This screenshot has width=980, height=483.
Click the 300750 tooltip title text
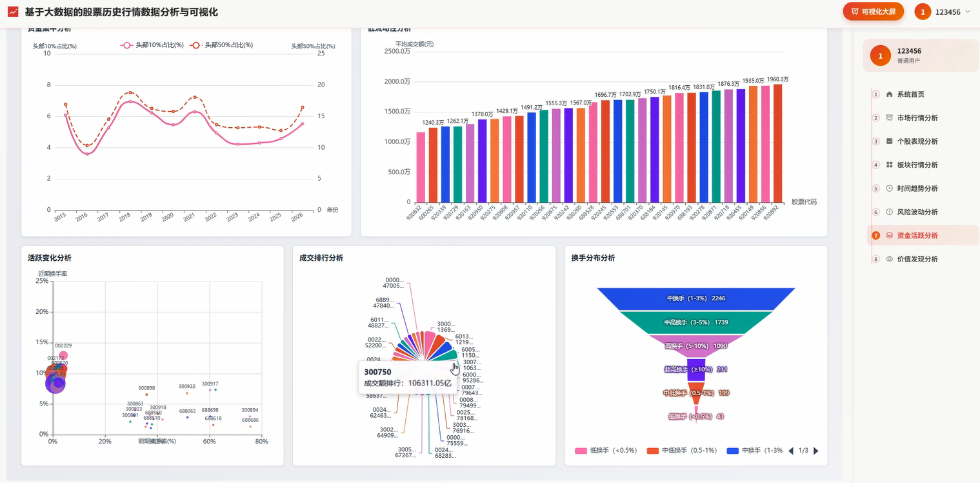pos(377,372)
